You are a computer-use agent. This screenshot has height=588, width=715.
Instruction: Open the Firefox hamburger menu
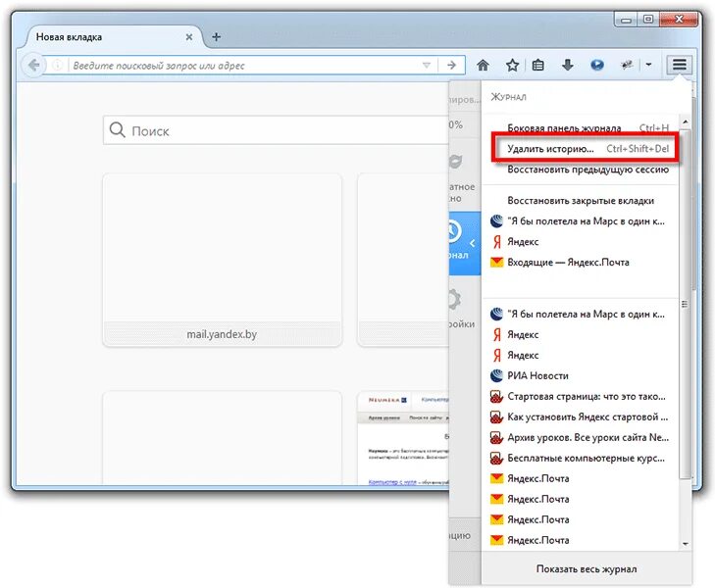679,65
